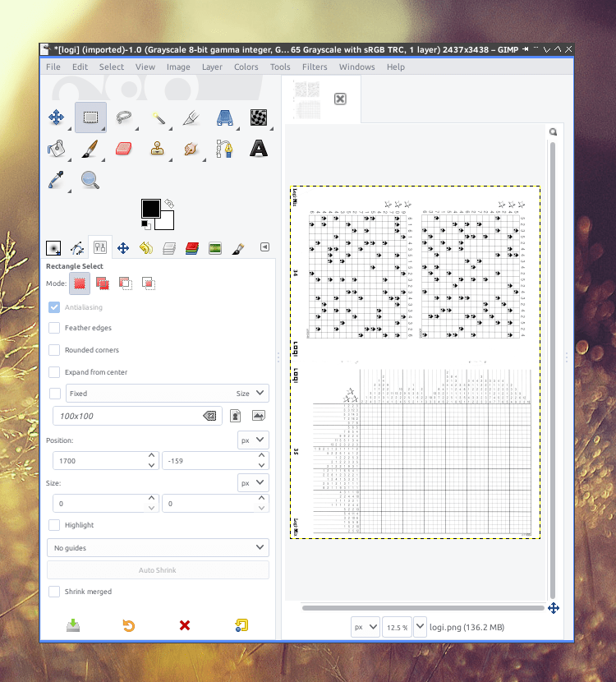Open the Filters menu
This screenshot has height=682, width=616.
pos(315,67)
